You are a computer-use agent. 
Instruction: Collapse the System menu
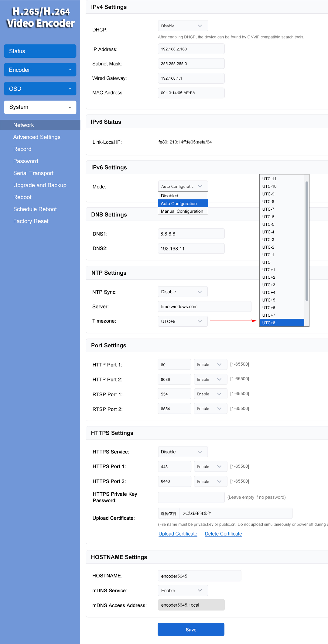click(x=40, y=107)
